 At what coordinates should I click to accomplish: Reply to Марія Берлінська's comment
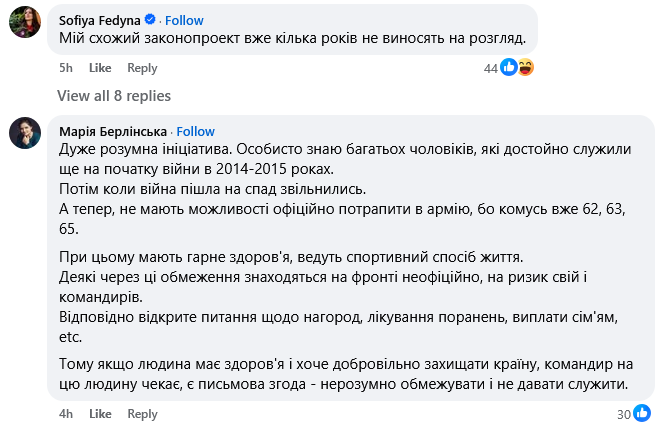[143, 414]
